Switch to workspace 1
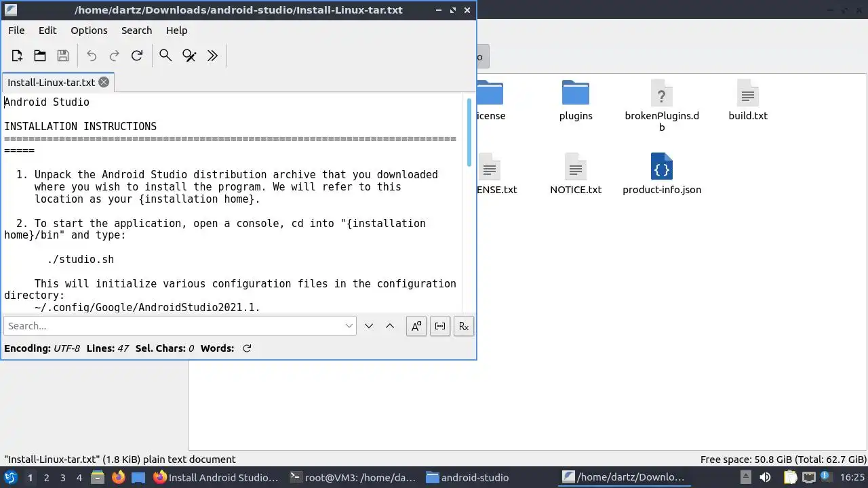Viewport: 868px width, 488px height. click(x=30, y=478)
